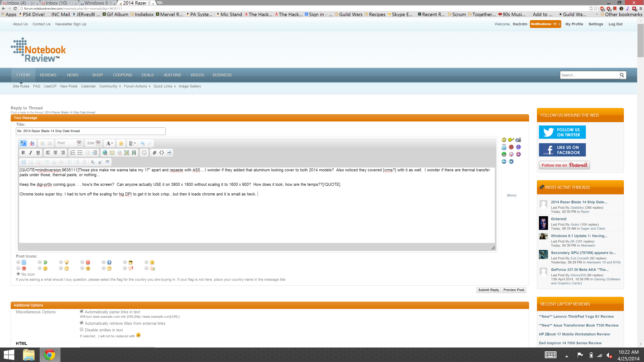
Task: Expand the Community menu
Action: tap(110, 86)
